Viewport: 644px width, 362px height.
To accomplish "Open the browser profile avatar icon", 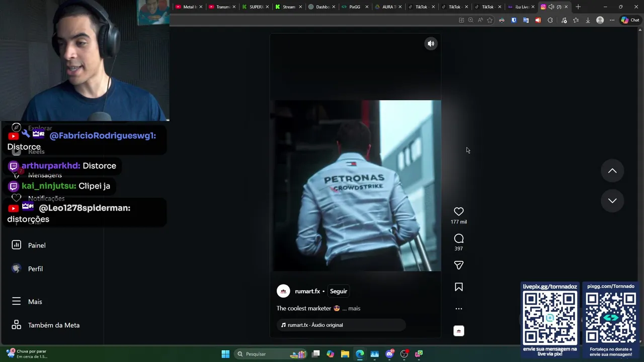I will [600, 20].
